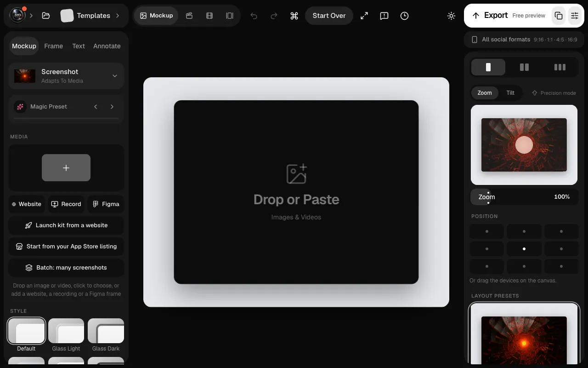Expand the Templates chevron
The width and height of the screenshot is (588, 368).
pos(118,16)
